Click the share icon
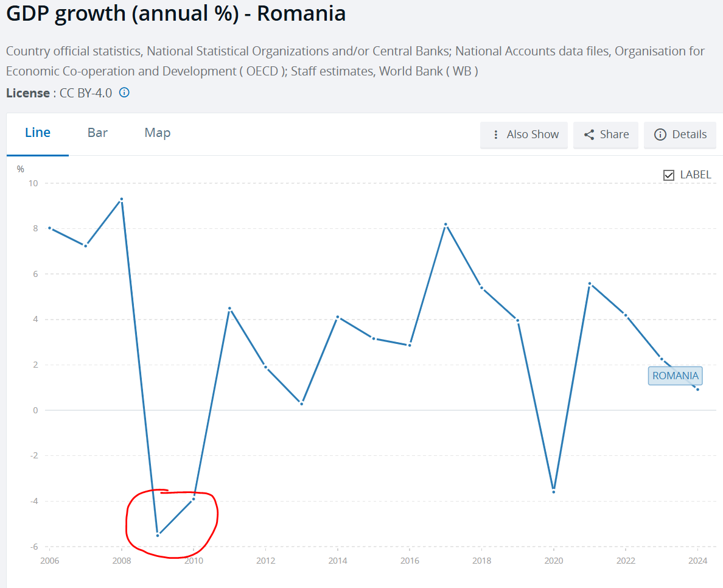723x588 pixels. pos(589,135)
